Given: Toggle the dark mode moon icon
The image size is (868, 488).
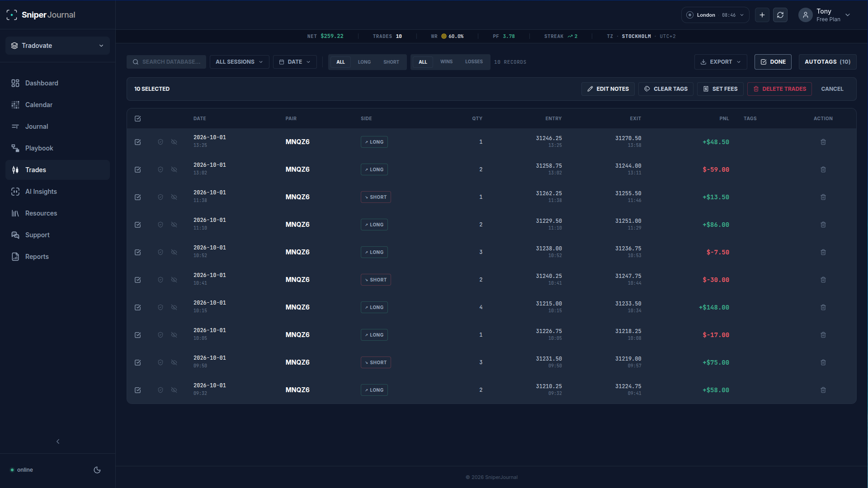Looking at the screenshot, I should (x=97, y=470).
